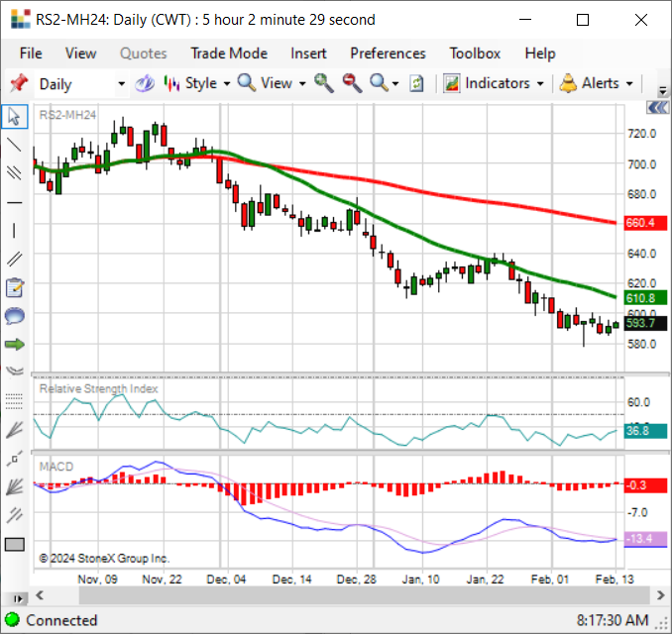672x634 pixels.
Task: Select the vertical line tool
Action: 15,231
